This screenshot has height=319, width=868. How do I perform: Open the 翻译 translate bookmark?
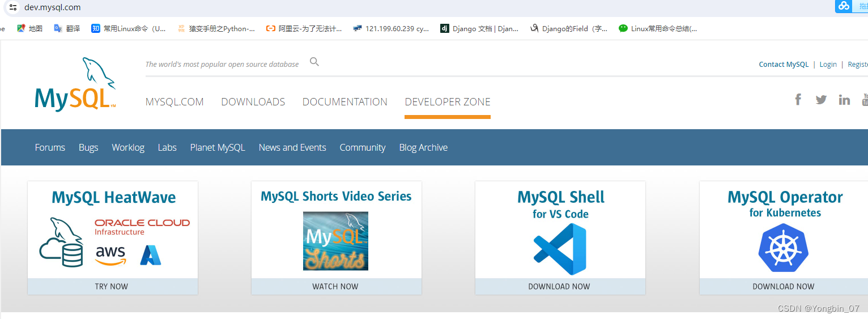click(x=67, y=28)
